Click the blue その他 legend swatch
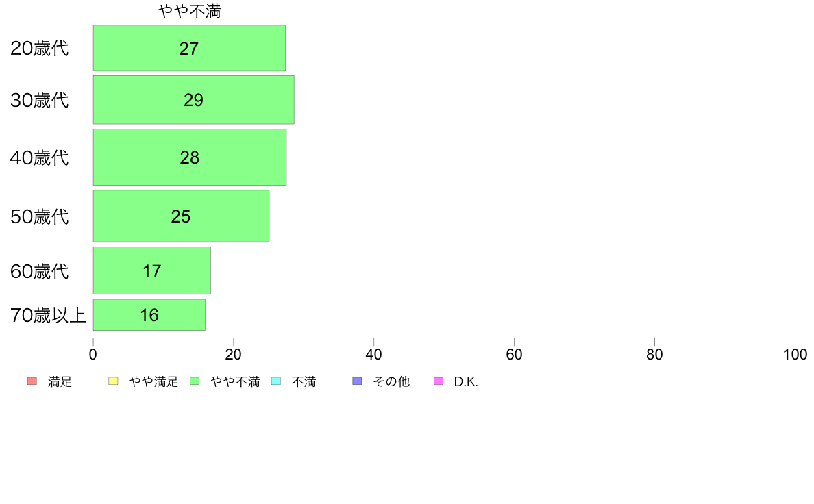The width and height of the screenshot is (814, 504). (357, 381)
